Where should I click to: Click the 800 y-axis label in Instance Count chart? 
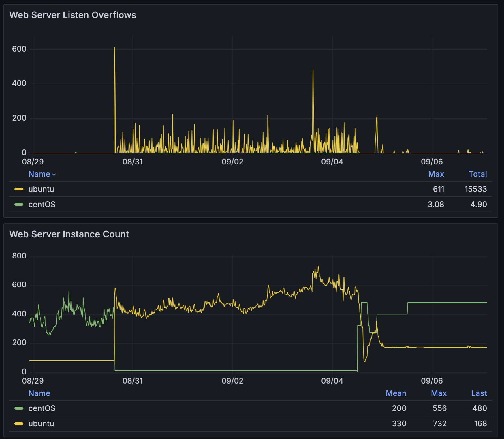point(19,256)
